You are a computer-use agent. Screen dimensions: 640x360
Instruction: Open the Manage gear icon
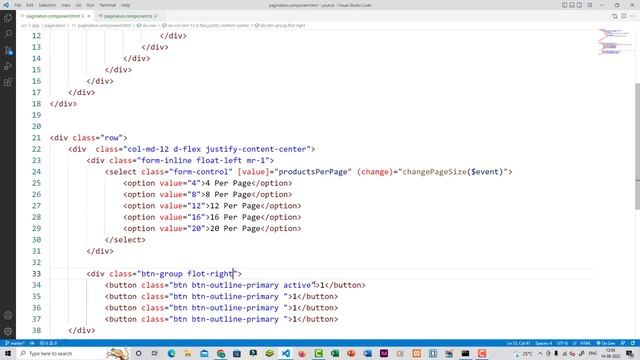[8, 331]
